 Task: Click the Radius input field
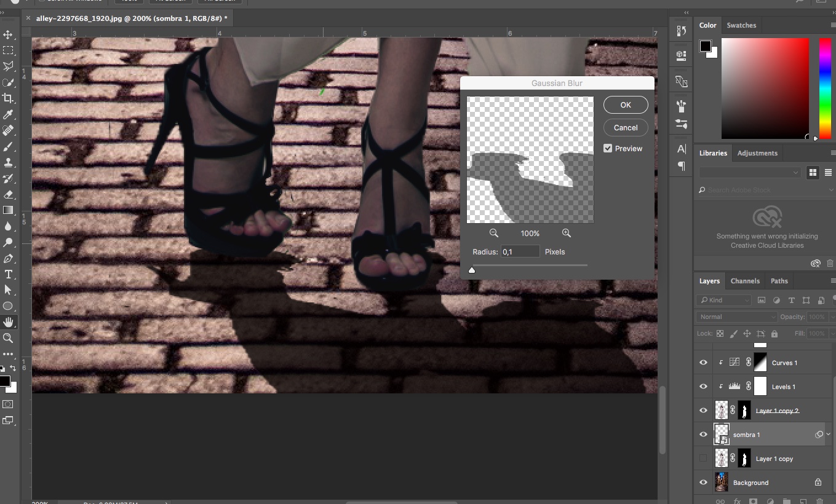click(x=520, y=251)
